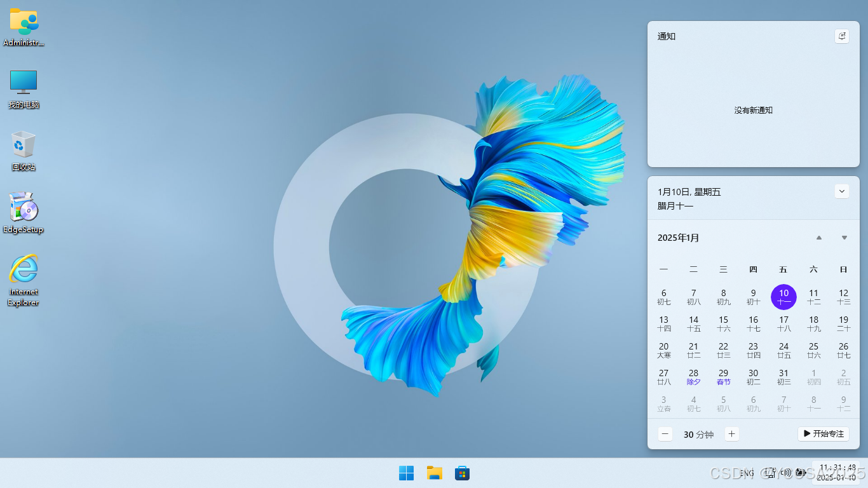The height and width of the screenshot is (488, 868).
Task: Select date 9 初十 in first row
Action: click(753, 297)
